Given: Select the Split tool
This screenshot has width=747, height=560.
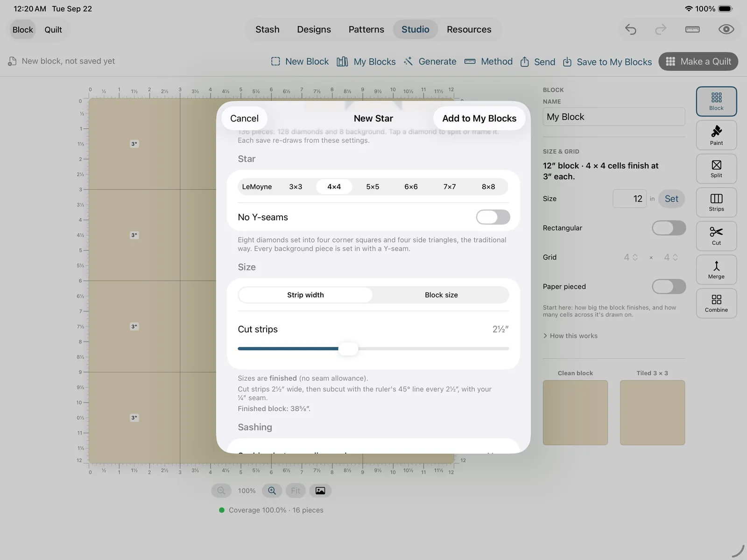Looking at the screenshot, I should pyautogui.click(x=716, y=168).
